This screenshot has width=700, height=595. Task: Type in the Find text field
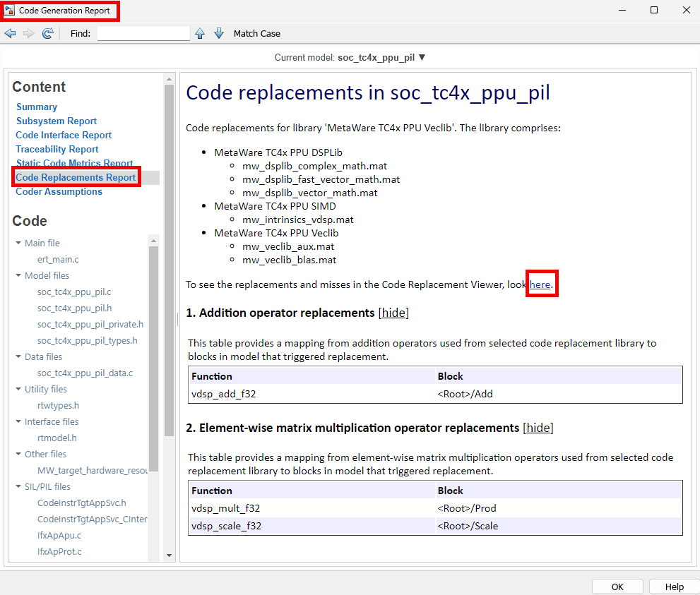(143, 33)
